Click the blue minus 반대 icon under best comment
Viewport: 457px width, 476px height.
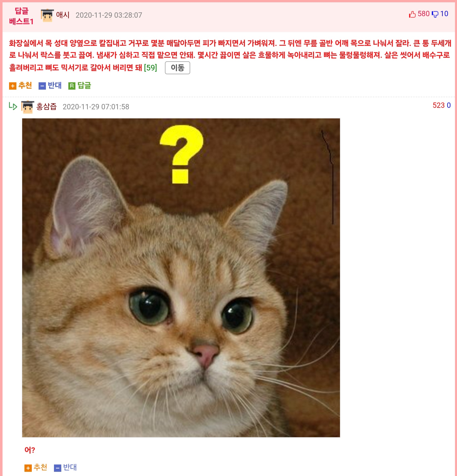click(42, 86)
